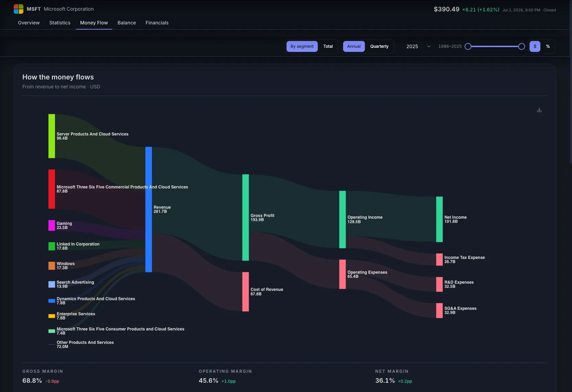
Task: Click the Server Products And Cloud Services bar
Action: pos(52,136)
